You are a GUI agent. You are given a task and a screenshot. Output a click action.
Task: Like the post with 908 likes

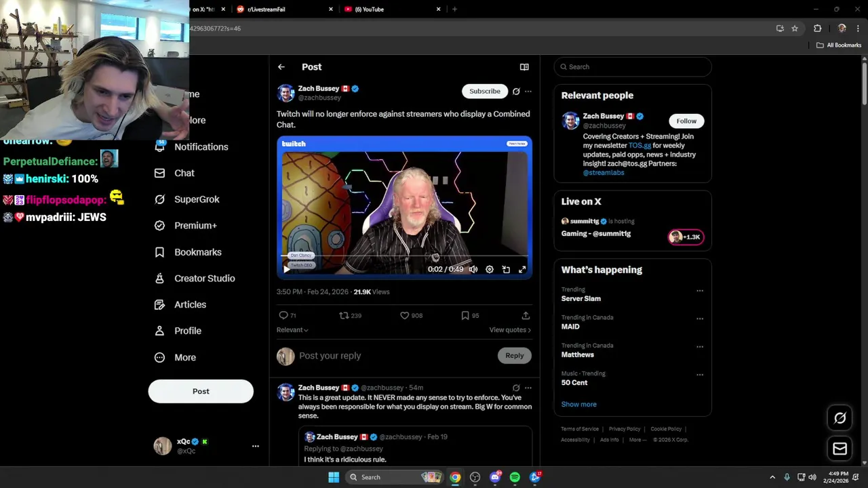click(x=411, y=315)
